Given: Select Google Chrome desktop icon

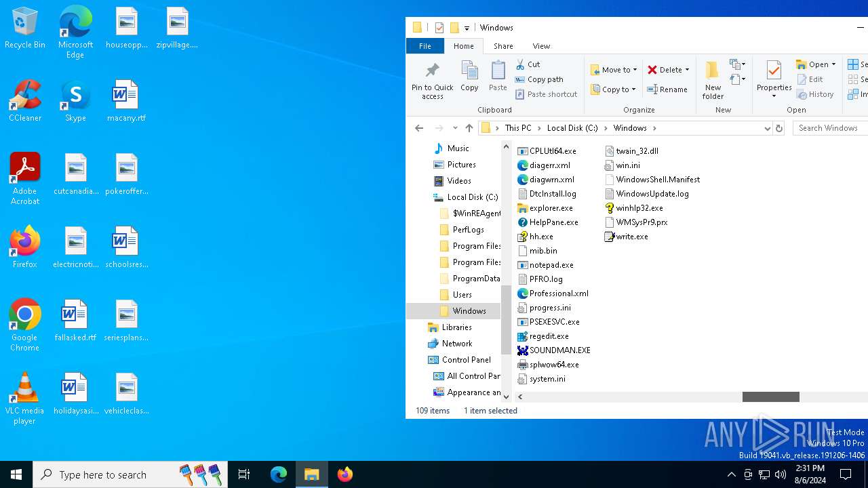Looking at the screenshot, I should click(x=25, y=325).
